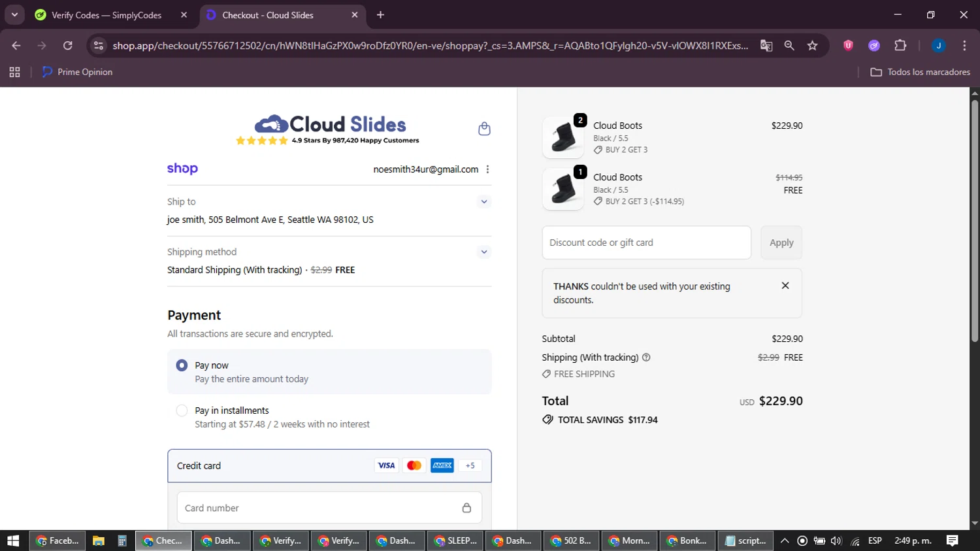Open the Prime Opinion bookmark
980x551 pixels.
(x=77, y=72)
